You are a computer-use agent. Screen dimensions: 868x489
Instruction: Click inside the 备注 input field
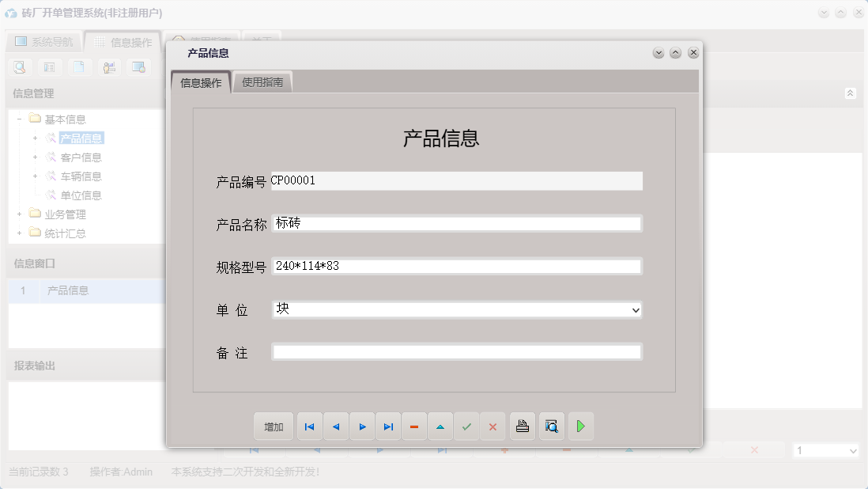pos(457,351)
